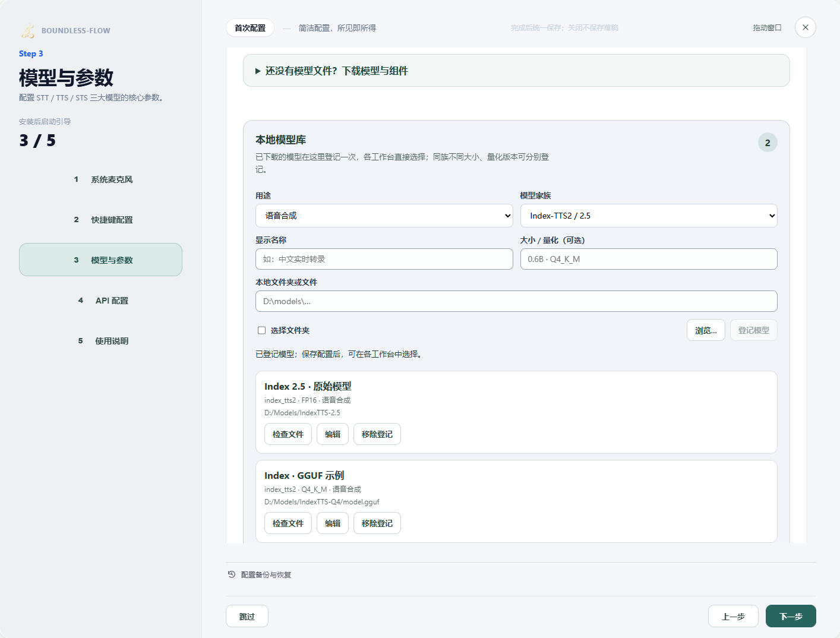Click the 本地模型库 count badge 2
Image resolution: width=840 pixels, height=638 pixels.
(768, 143)
